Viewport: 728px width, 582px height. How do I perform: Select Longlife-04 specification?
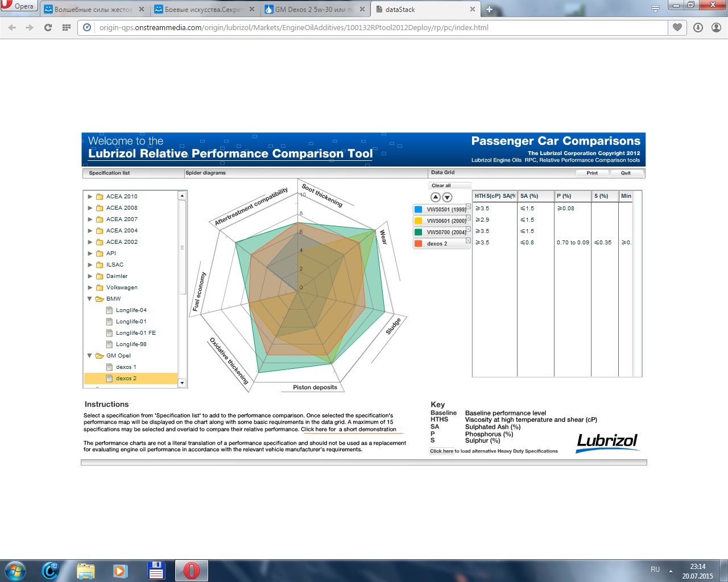coord(131,310)
